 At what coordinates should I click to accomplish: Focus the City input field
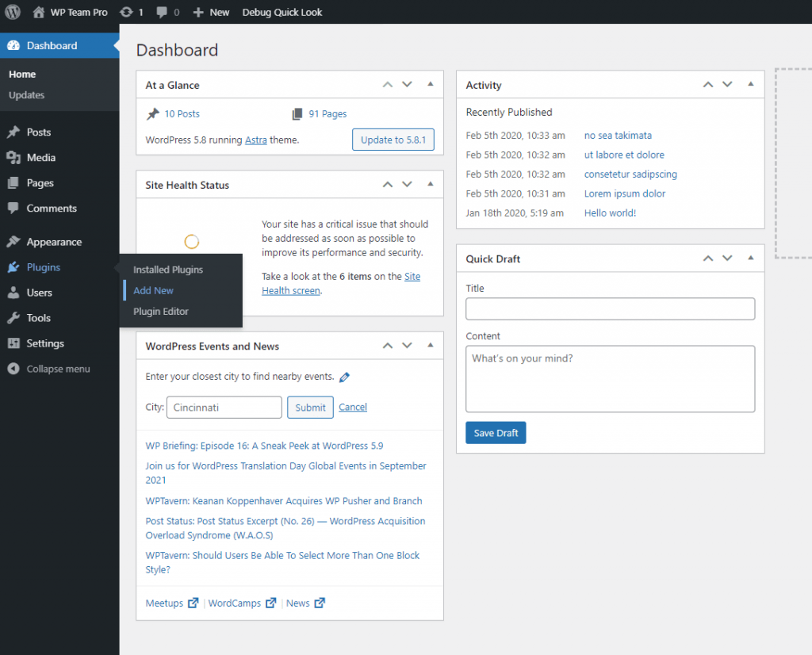pyautogui.click(x=224, y=408)
